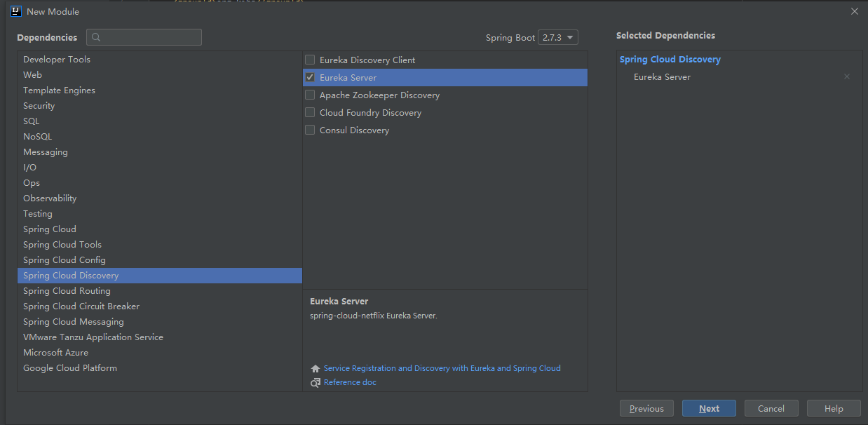The height and width of the screenshot is (425, 868).
Task: Enable Apache Zookeeper Discovery
Action: (310, 95)
